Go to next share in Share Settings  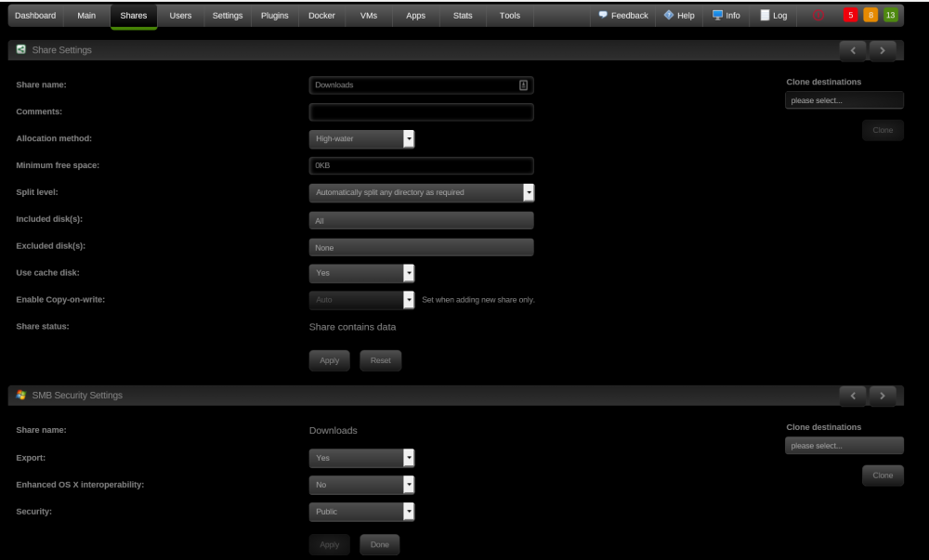coord(883,50)
